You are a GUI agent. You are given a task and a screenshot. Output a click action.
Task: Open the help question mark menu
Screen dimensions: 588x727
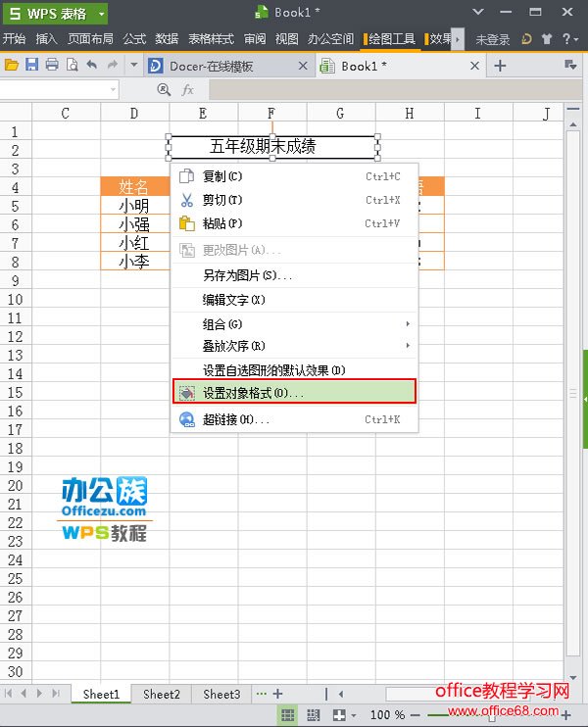click(570, 39)
